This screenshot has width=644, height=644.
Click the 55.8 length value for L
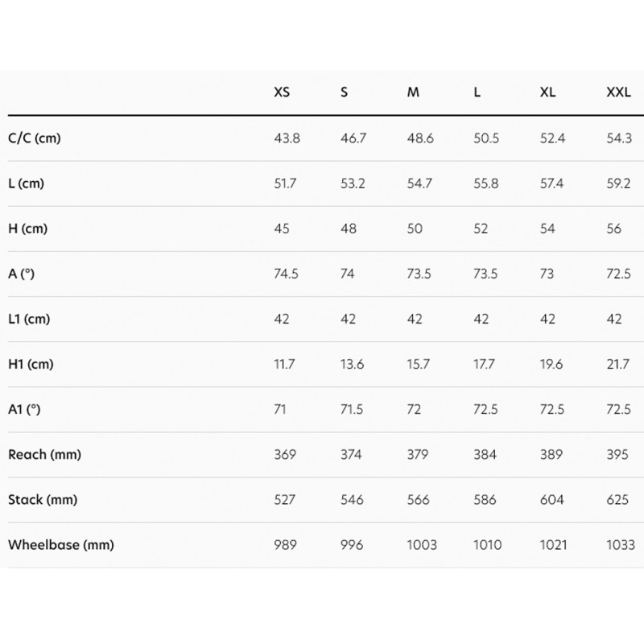[x=486, y=184]
